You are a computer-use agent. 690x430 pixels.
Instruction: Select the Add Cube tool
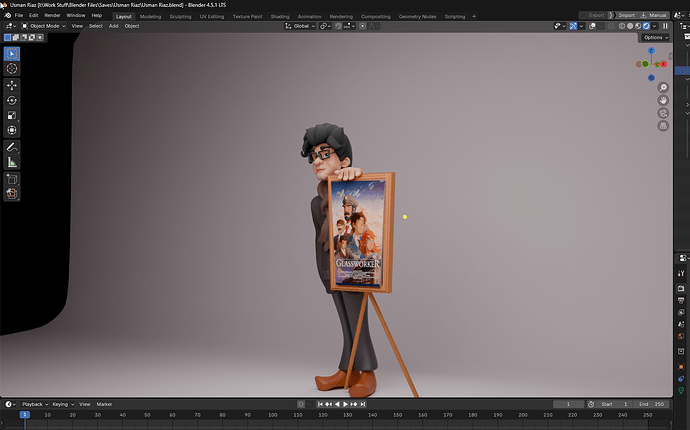point(12,179)
